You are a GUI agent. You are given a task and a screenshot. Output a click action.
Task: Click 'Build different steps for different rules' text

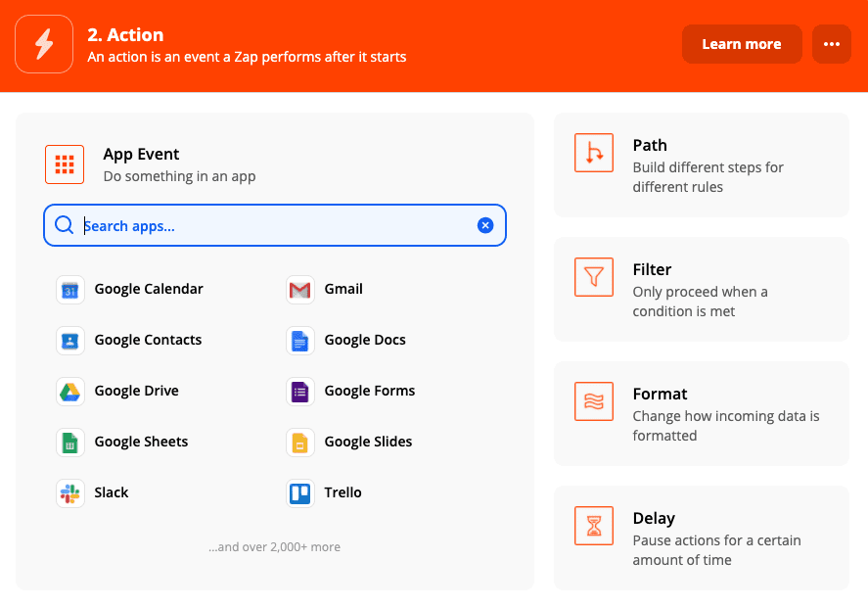pyautogui.click(x=708, y=177)
